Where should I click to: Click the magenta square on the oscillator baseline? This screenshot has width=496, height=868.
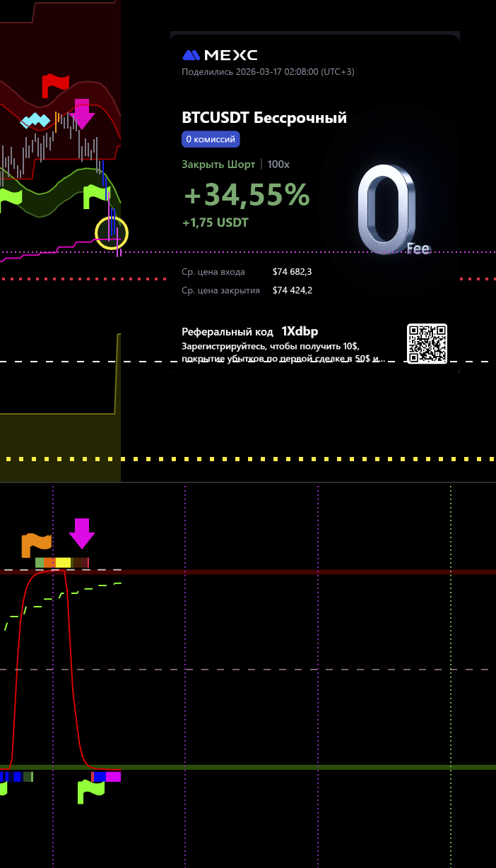(x=113, y=776)
